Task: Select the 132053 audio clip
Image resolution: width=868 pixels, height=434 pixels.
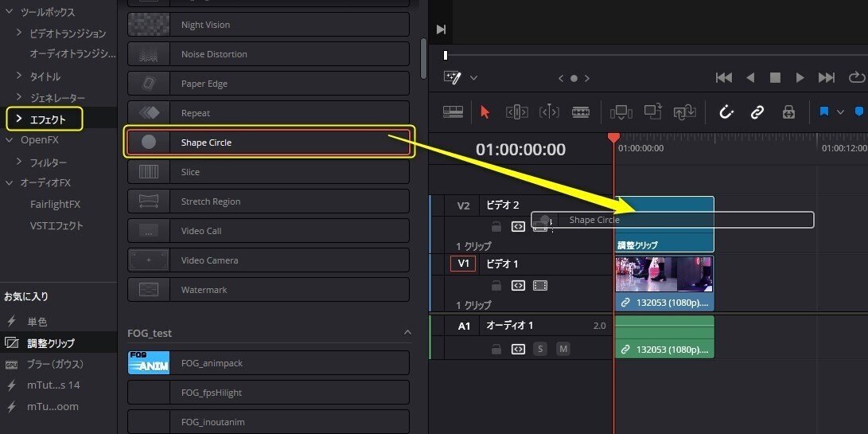Action: pos(664,337)
